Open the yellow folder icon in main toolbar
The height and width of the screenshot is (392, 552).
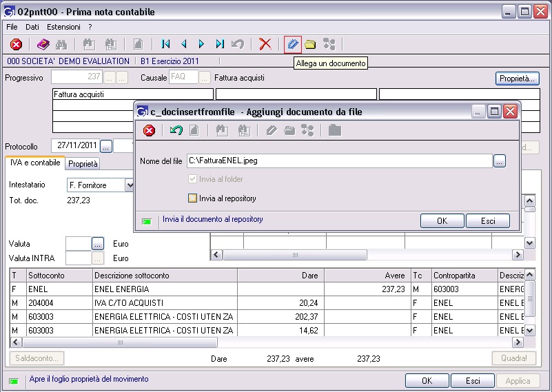[x=310, y=44]
